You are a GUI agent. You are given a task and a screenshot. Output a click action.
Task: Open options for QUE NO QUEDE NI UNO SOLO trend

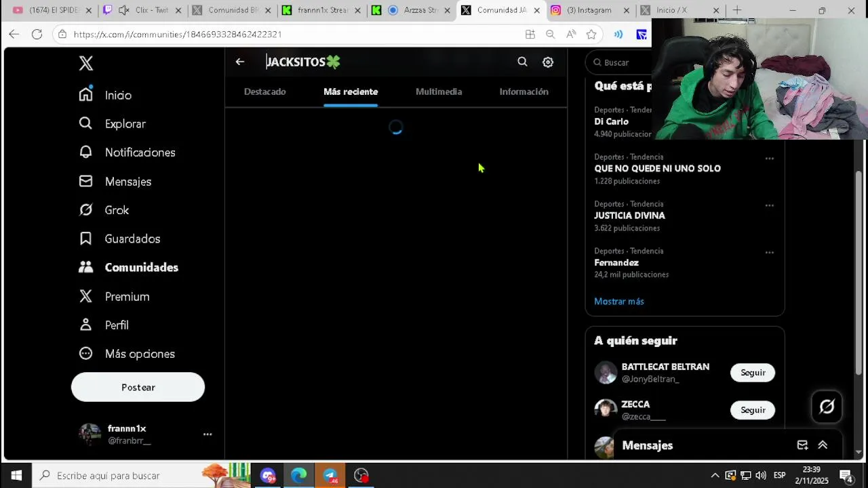click(770, 159)
